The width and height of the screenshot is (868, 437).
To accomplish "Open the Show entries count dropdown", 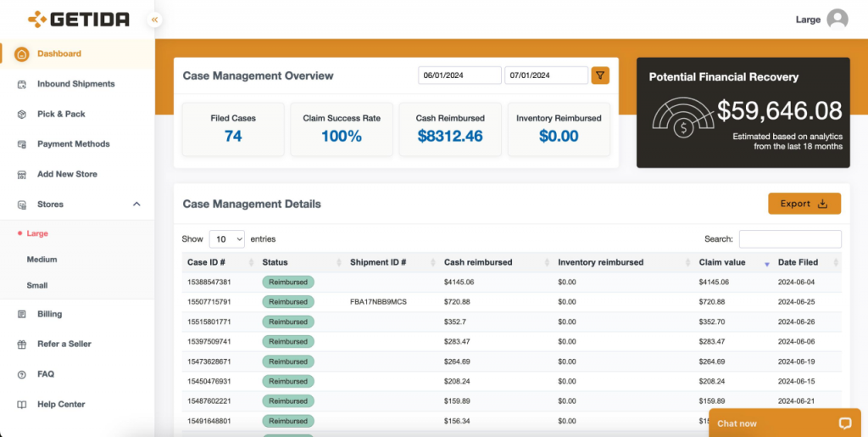I will pyautogui.click(x=227, y=239).
